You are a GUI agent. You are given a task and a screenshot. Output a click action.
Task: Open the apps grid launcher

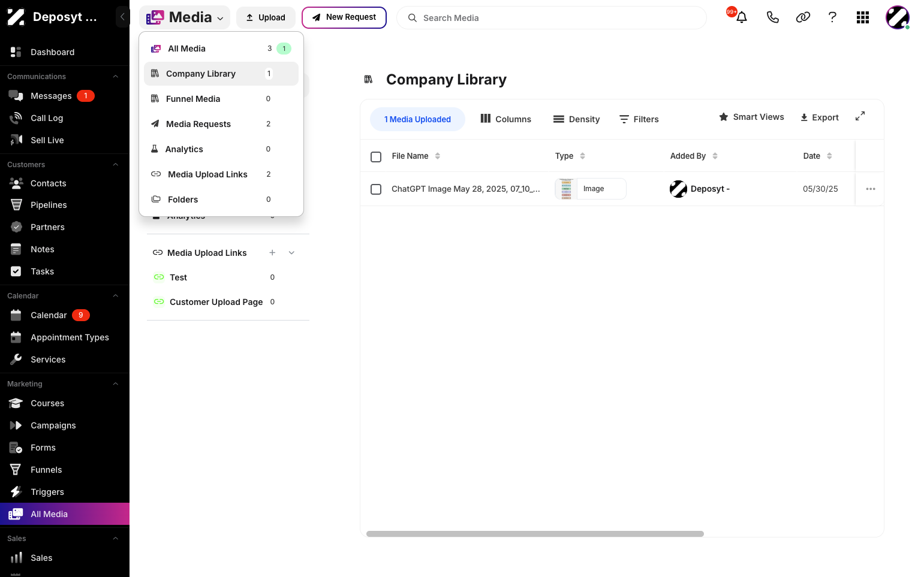click(863, 17)
